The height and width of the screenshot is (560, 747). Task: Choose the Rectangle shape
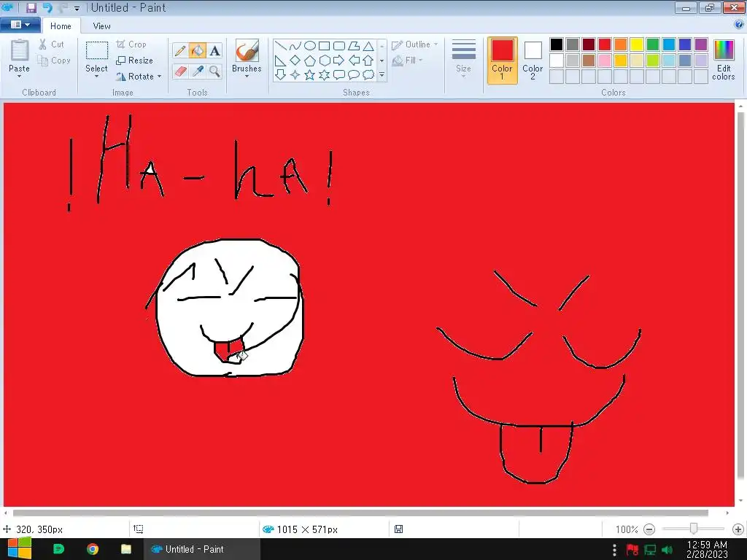[x=325, y=46]
